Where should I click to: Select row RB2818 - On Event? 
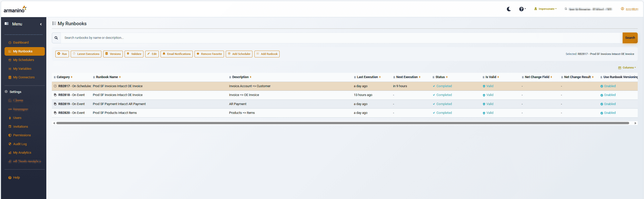pyautogui.click(x=345, y=95)
